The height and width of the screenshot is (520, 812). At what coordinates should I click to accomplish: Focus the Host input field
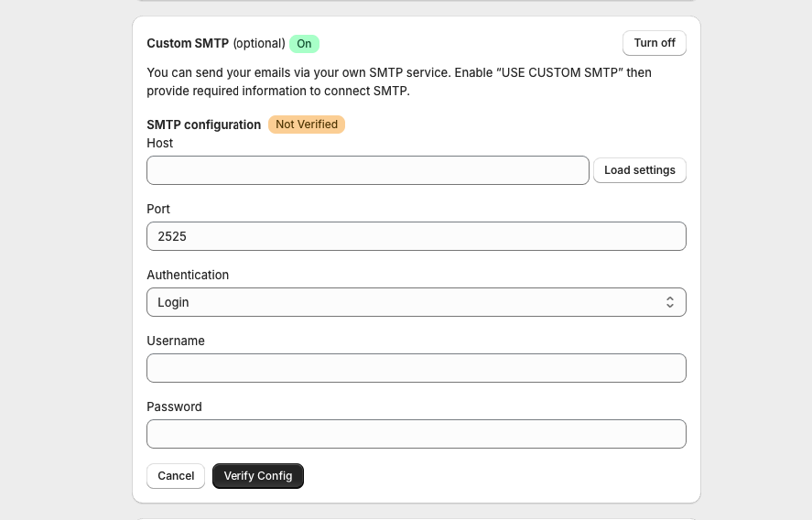click(x=367, y=170)
